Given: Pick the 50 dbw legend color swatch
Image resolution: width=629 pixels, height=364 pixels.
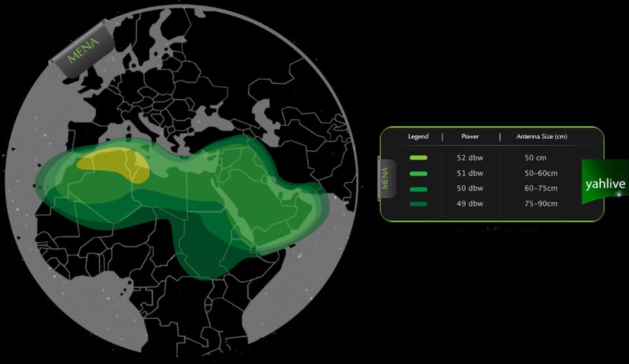Looking at the screenshot, I should (418, 189).
